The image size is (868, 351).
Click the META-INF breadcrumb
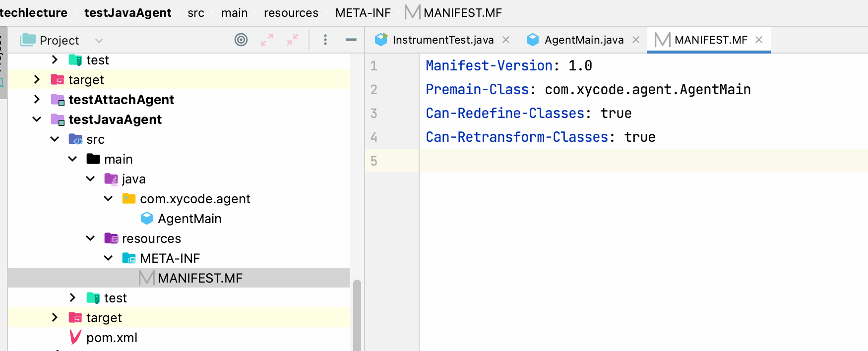coord(363,13)
